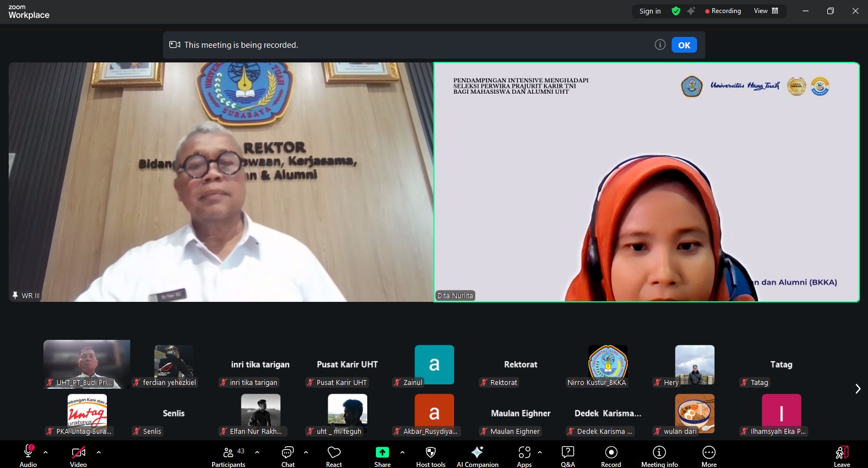This screenshot has width=868, height=468.
Task: Open the React emoji menu
Action: coord(334,456)
